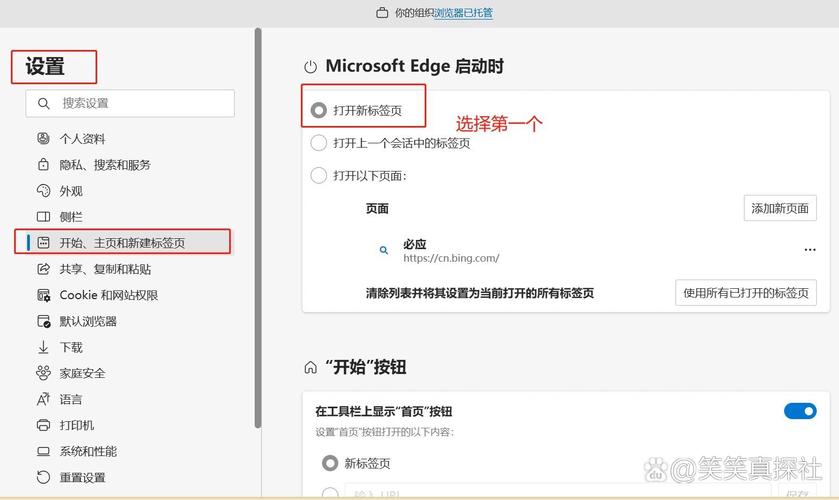
Task: Select 新标签页 radio under home button
Action: tap(330, 463)
